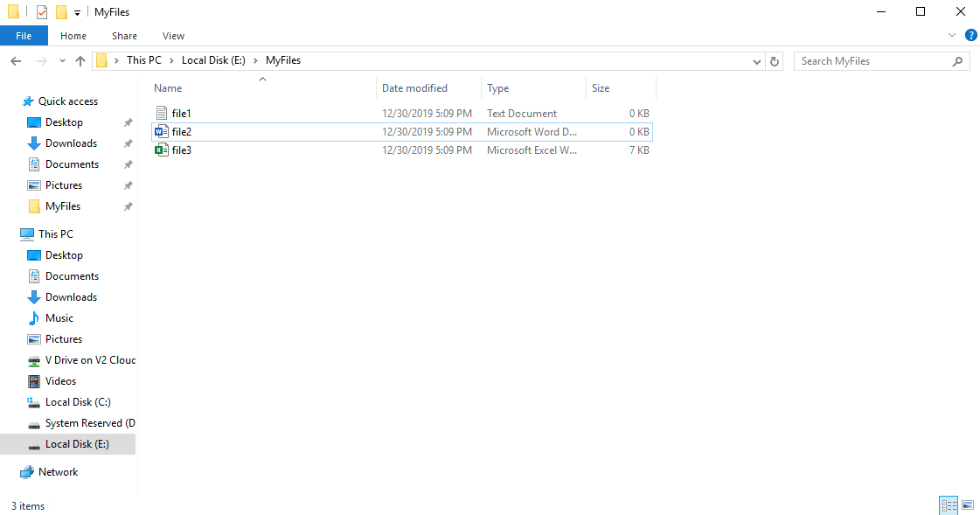Select This PC in navigation pane

[x=56, y=233]
